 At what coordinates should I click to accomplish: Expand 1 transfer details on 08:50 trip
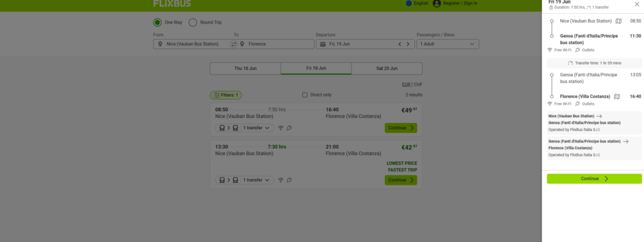[245, 128]
